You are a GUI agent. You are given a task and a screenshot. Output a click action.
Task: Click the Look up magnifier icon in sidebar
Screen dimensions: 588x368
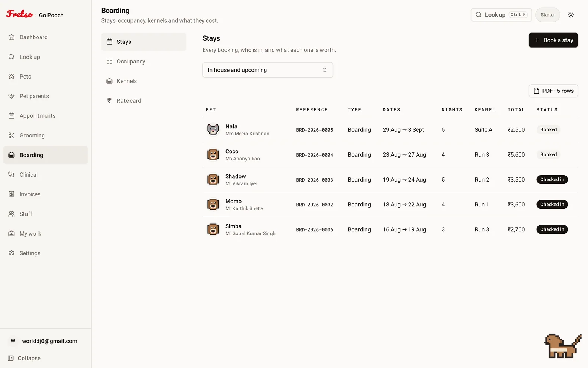click(x=12, y=57)
